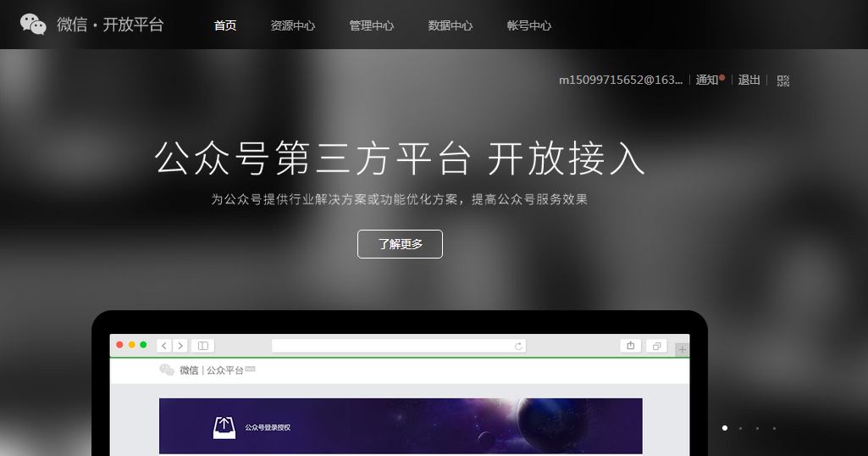868x456 pixels.
Task: Select the second carousel dot
Action: tap(741, 428)
